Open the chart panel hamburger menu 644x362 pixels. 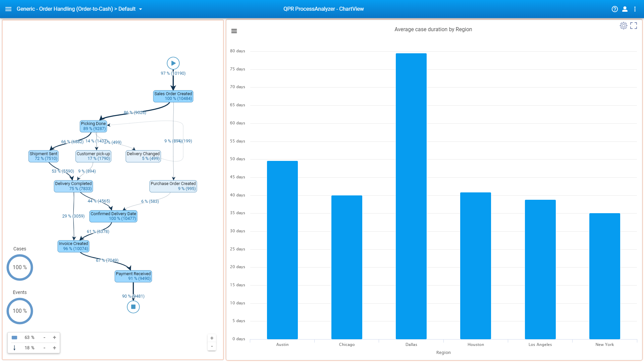[x=234, y=31]
